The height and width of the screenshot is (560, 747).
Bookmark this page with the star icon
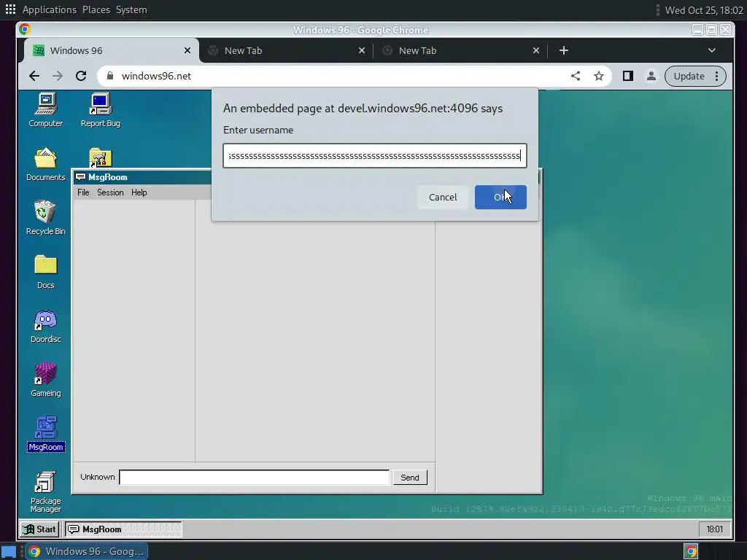click(x=599, y=76)
